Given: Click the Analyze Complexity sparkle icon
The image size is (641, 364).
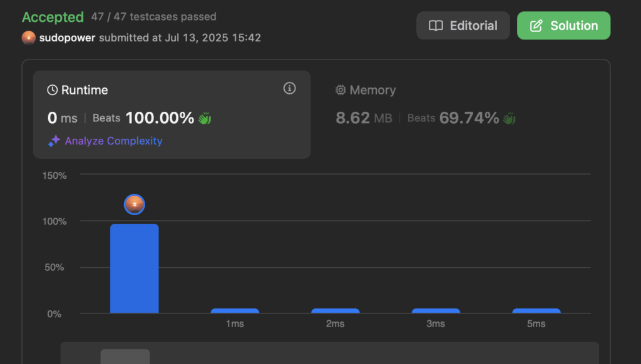Looking at the screenshot, I should click(x=54, y=141).
